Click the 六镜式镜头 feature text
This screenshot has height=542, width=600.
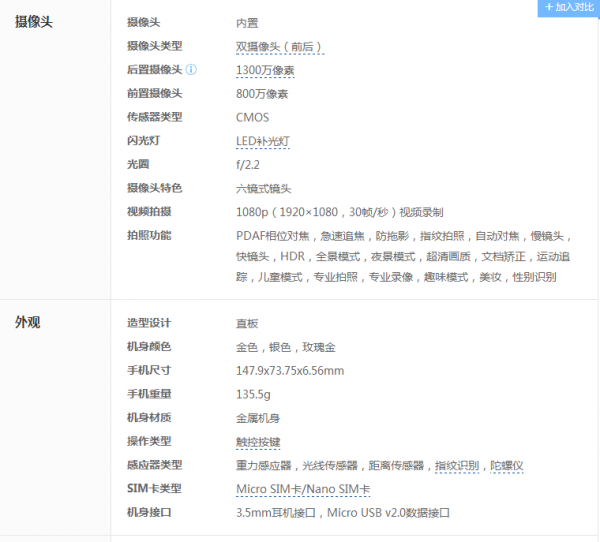tap(263, 189)
